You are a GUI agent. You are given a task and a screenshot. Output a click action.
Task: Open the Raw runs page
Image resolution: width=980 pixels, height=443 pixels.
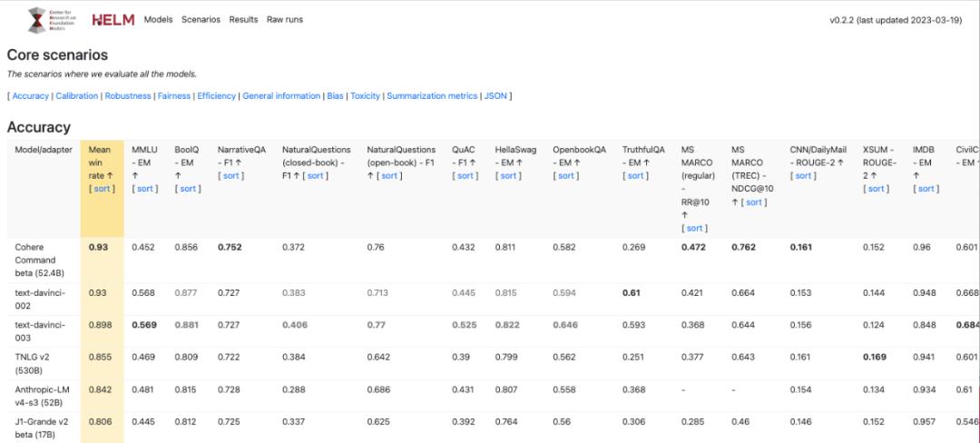pyautogui.click(x=285, y=20)
